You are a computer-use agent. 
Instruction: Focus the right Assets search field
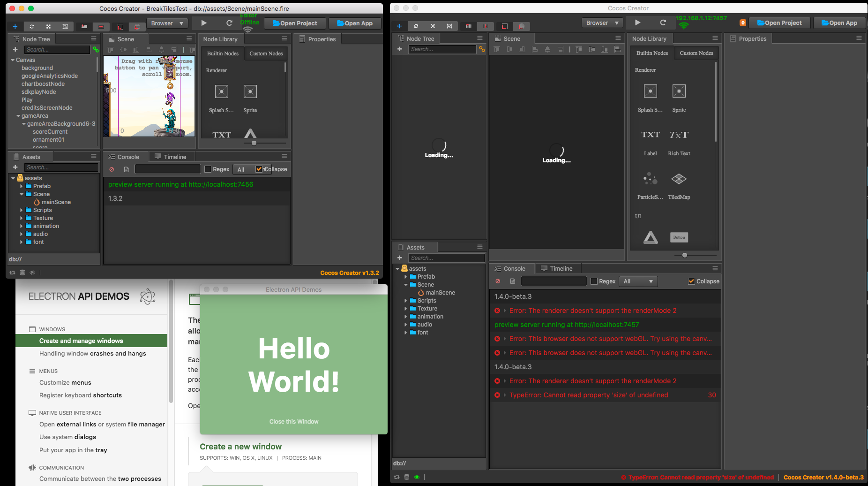point(446,258)
